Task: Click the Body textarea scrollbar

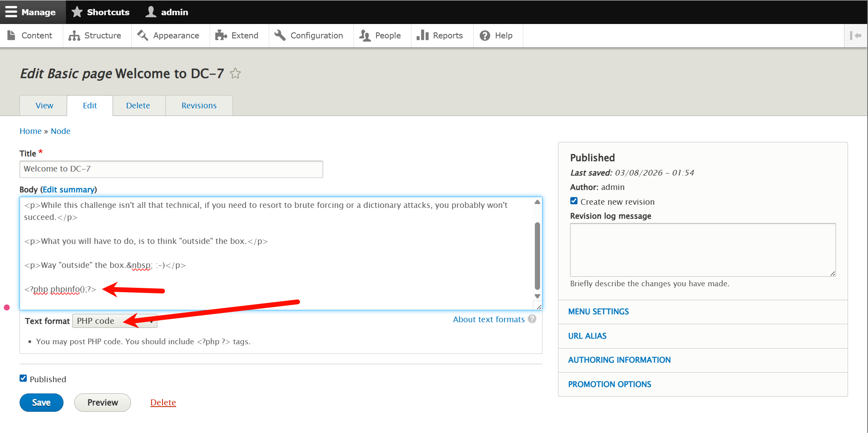Action: (537, 256)
